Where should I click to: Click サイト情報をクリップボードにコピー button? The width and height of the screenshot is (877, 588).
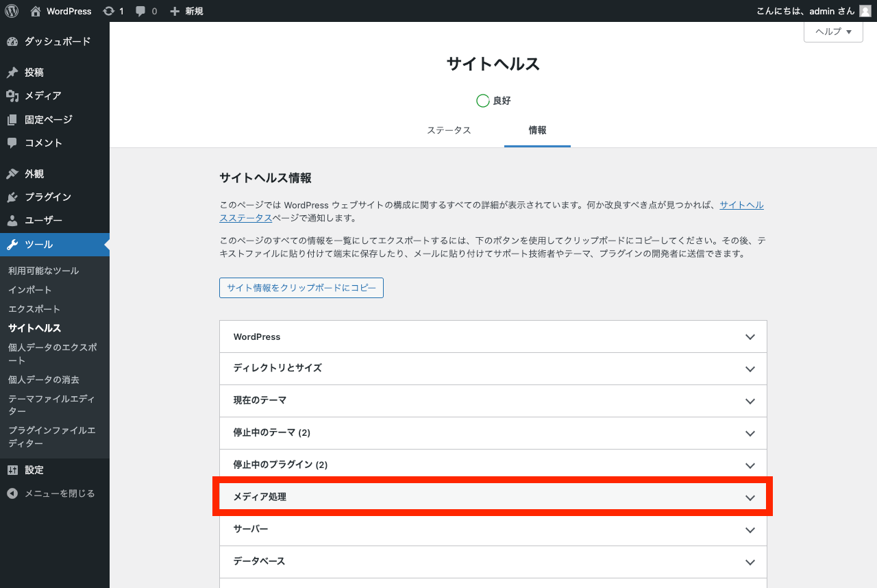[301, 288]
